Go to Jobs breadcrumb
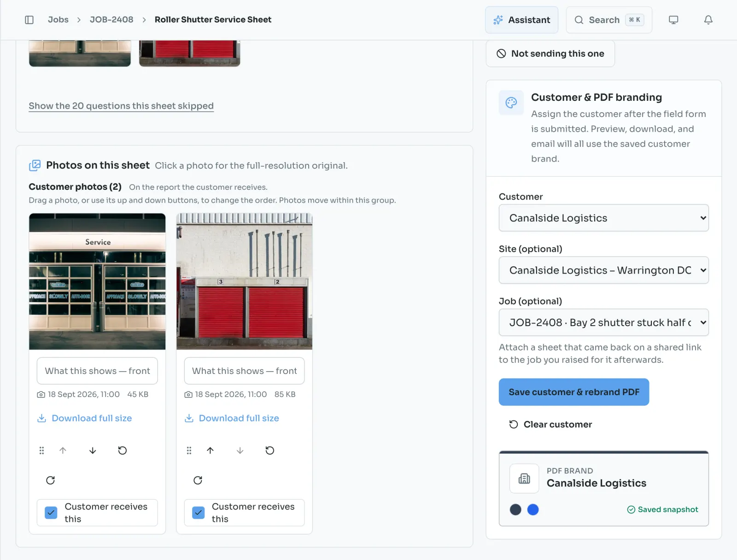This screenshot has height=560, width=737. (58, 20)
